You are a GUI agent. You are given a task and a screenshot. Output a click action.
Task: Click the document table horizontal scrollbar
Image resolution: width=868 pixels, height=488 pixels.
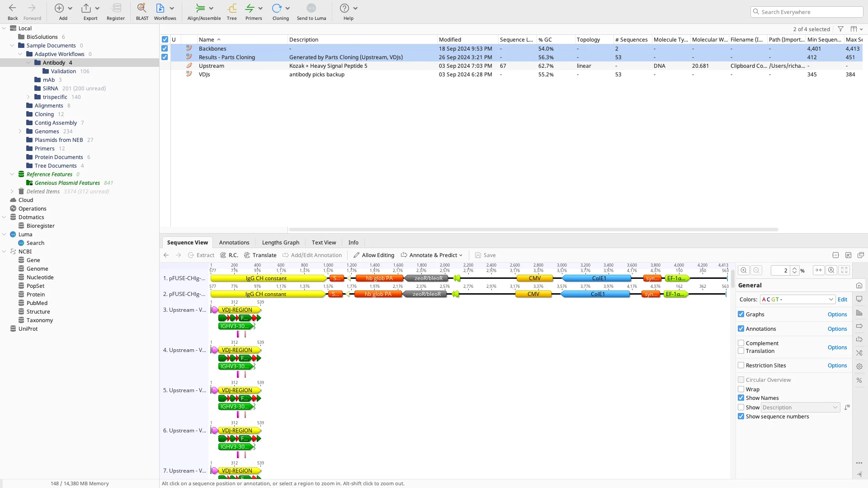pos(533,230)
